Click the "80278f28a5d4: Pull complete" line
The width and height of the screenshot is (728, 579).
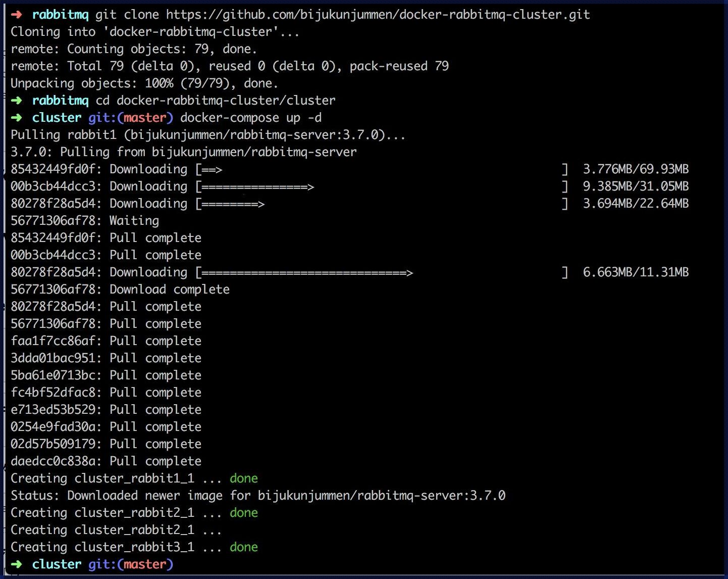[106, 307]
